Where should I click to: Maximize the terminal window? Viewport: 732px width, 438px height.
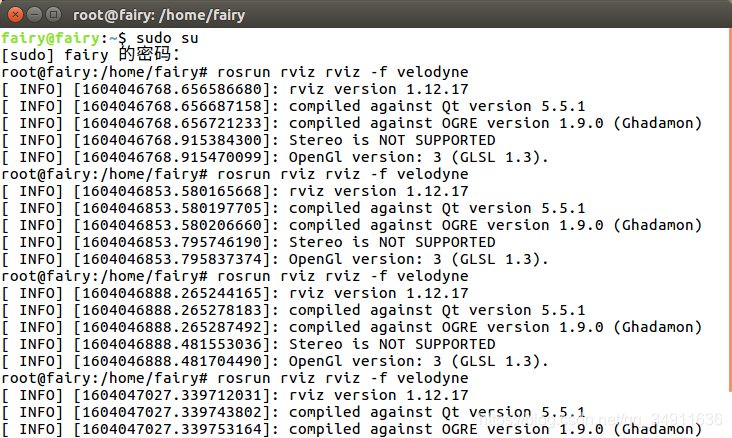pyautogui.click(x=54, y=14)
